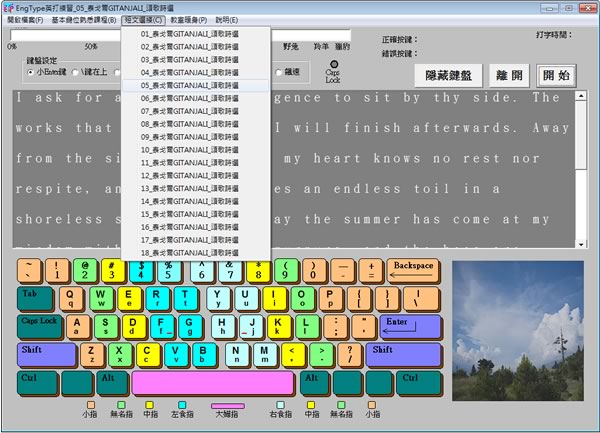Click the Caps Lock key on the keyboard
Image resolution: width=600 pixels, height=433 pixels.
click(x=40, y=326)
